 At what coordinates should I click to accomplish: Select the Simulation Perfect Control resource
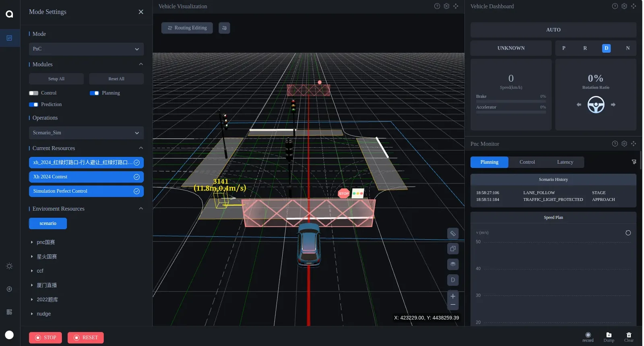click(x=86, y=191)
